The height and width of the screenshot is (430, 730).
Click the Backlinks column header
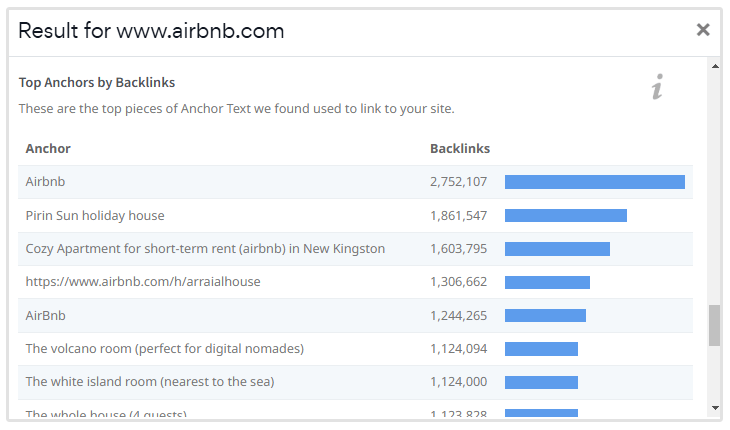point(460,149)
